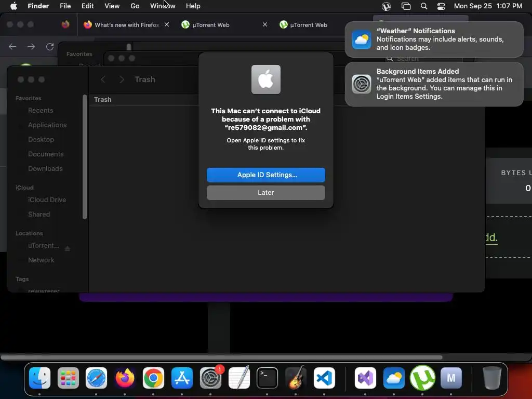Open the Finder menu
Screen dimensions: 532x399
pyautogui.click(x=38, y=6)
